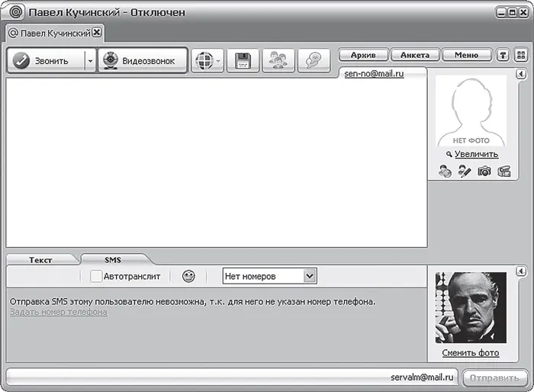Switch to the Текст tab
The height and width of the screenshot is (392, 534).
40,260
